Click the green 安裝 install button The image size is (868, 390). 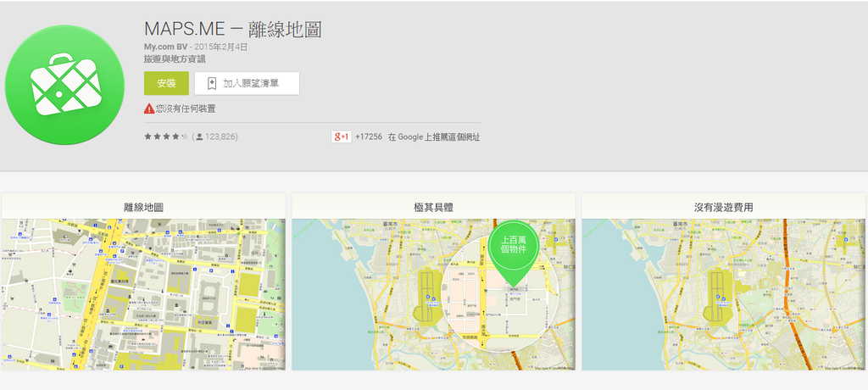166,83
